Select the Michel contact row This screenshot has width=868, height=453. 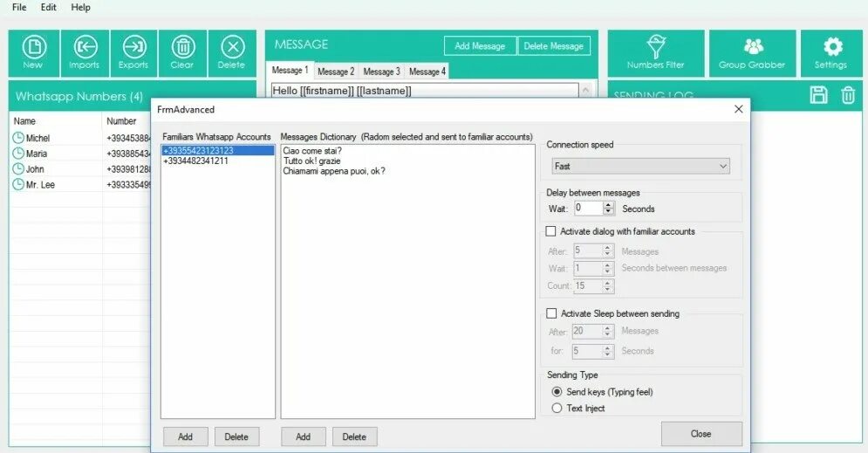pos(80,138)
